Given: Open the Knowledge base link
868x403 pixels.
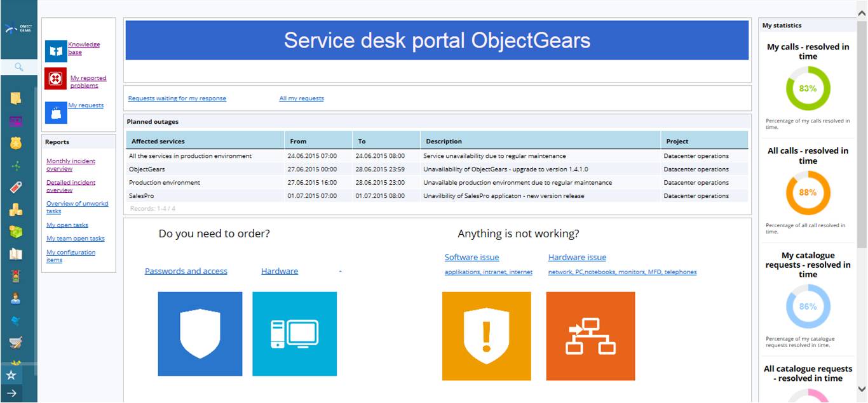Looking at the screenshot, I should [84, 48].
